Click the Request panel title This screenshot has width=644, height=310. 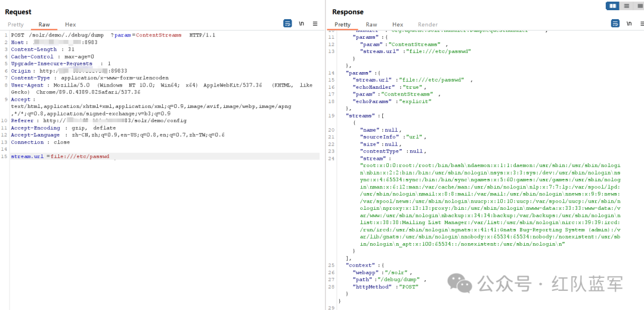(x=18, y=12)
